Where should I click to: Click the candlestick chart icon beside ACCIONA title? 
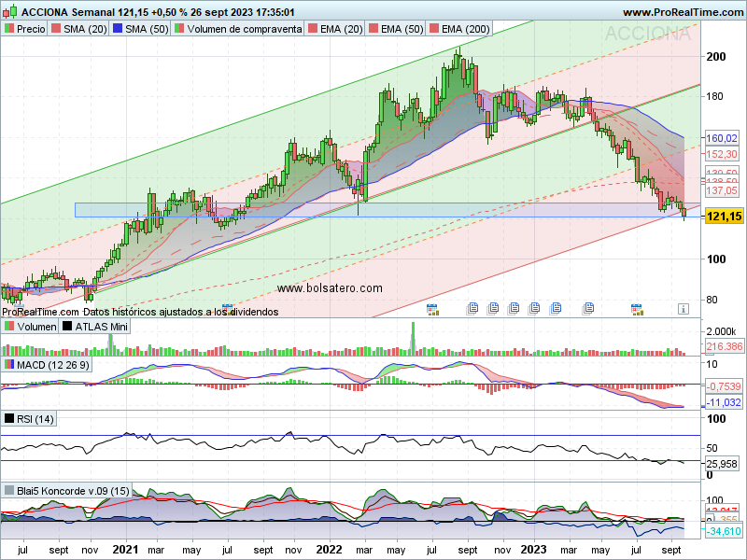point(10,11)
